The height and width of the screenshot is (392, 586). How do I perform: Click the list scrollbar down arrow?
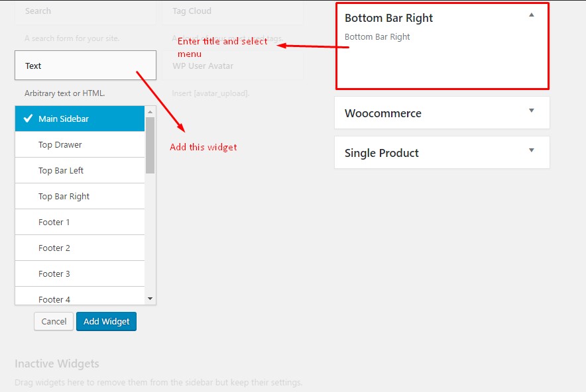click(150, 298)
